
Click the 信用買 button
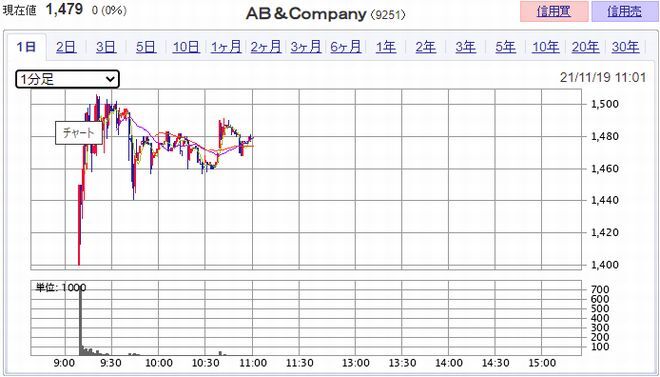click(554, 11)
